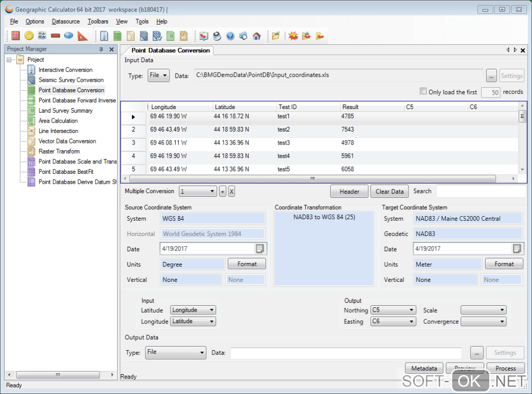Click the home icon in the toolbar
This screenshot has height=394, width=532.
(257, 36)
